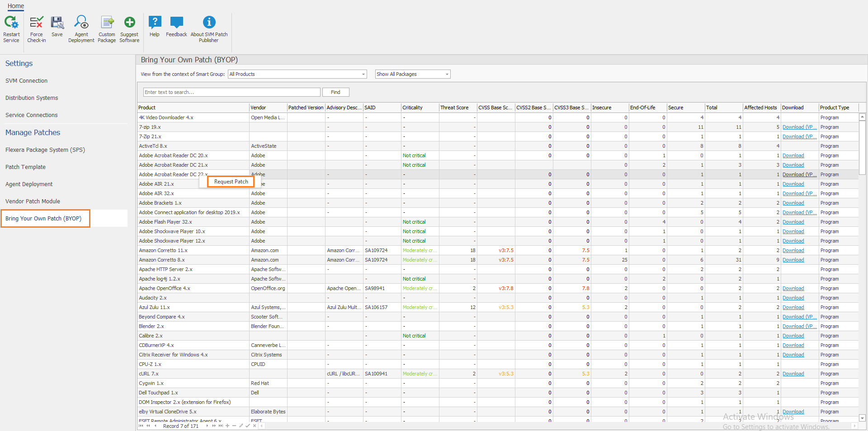Image resolution: width=868 pixels, height=431 pixels.
Task: Click the end edit checkmark icon
Action: [248, 426]
